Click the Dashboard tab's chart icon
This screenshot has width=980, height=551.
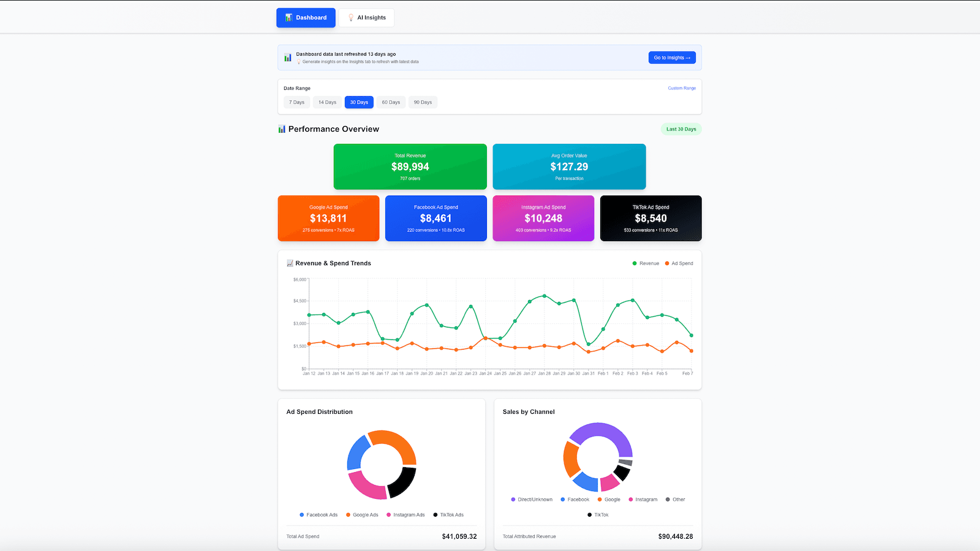pyautogui.click(x=288, y=18)
